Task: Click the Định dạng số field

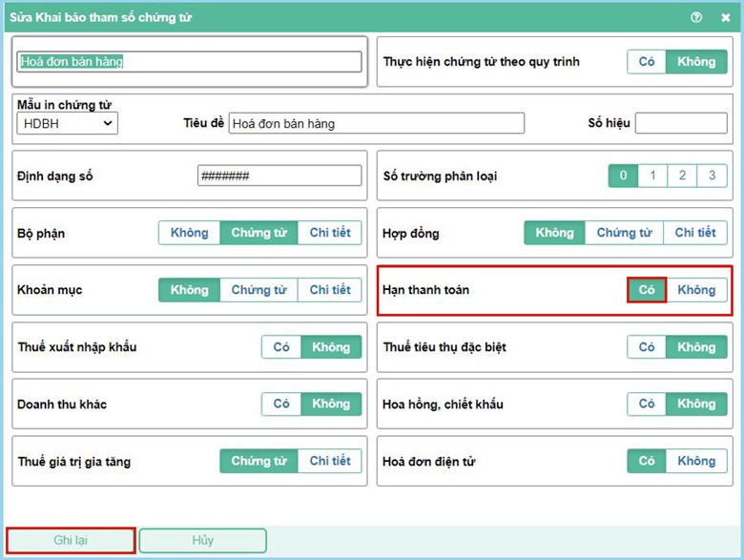Action: 279,176
